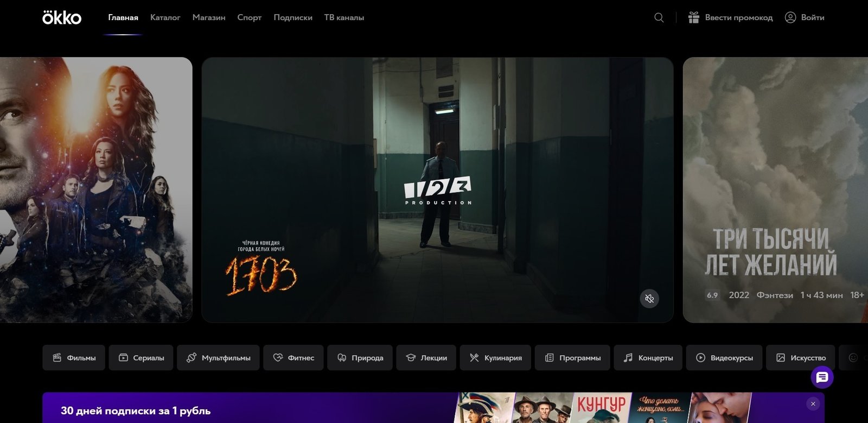Open the search magnifier icon

(x=659, y=17)
